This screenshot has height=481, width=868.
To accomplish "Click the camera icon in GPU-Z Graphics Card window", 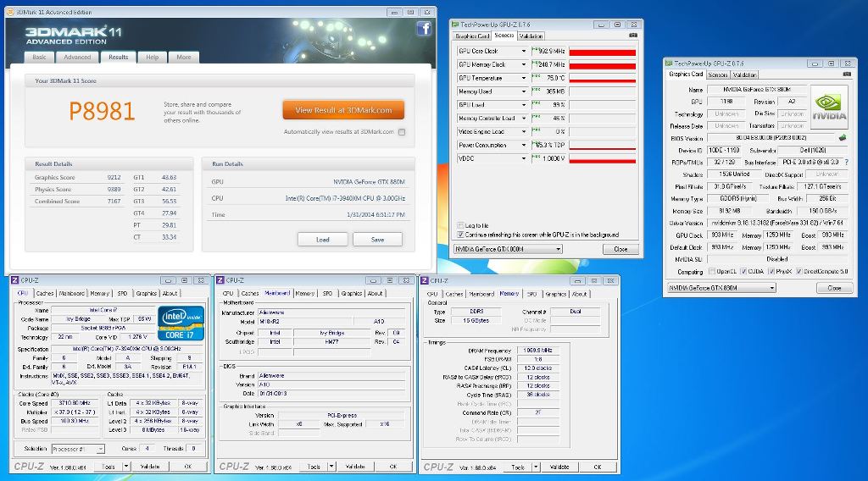I will coord(847,74).
